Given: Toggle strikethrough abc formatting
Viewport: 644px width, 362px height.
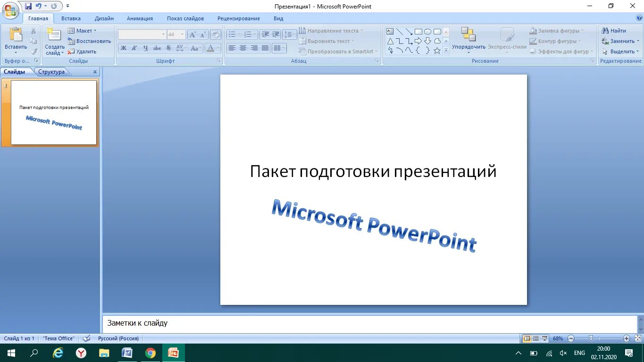Looking at the screenshot, I should (x=157, y=48).
